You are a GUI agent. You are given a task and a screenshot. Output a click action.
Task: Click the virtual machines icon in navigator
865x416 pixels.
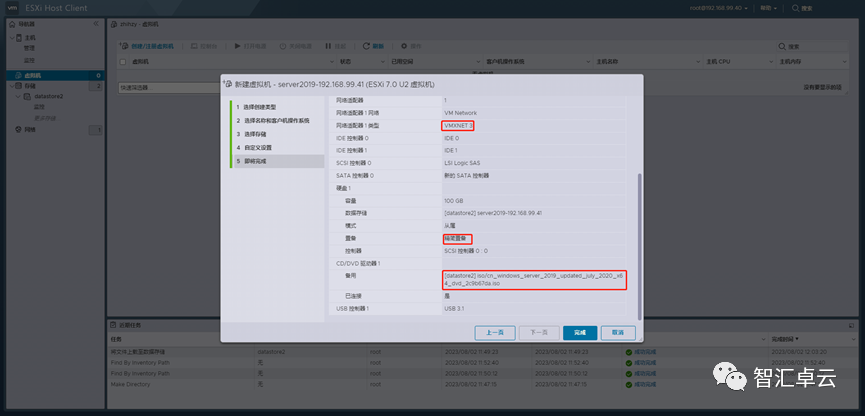click(x=18, y=76)
